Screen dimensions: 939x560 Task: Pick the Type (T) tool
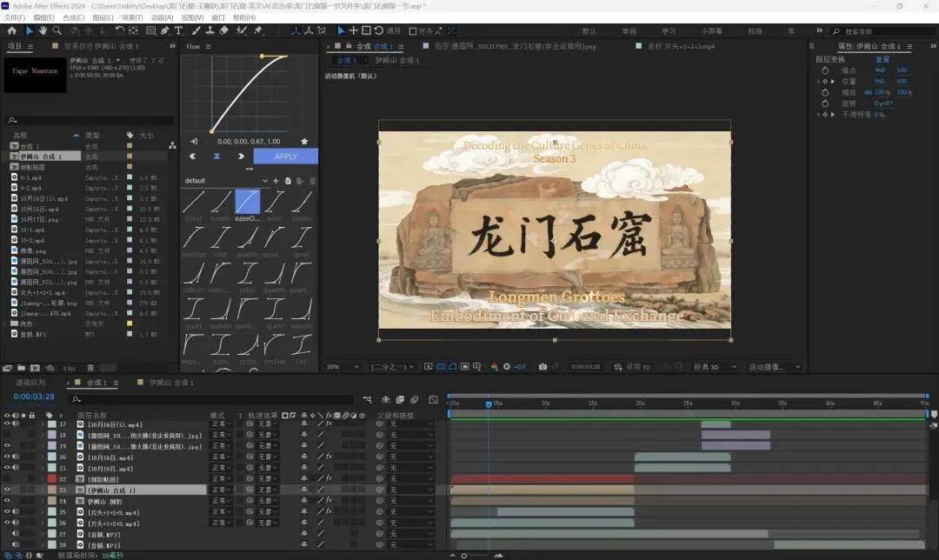179,30
